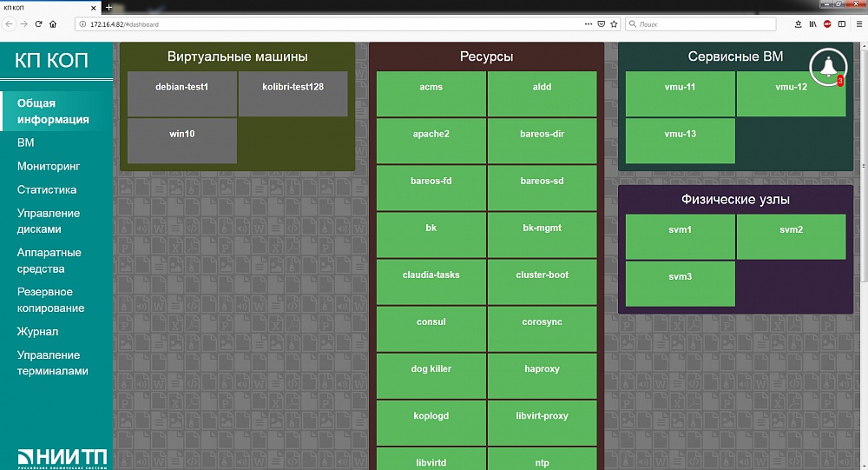Reload the page with the refresh icon

tap(38, 23)
